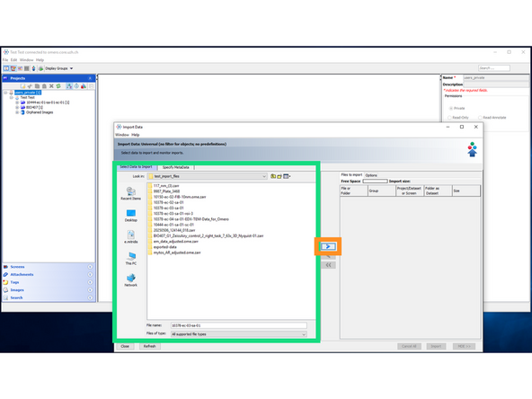Screen dimensions: 532x399
Task: Click the up-one-level folder icon
Action: 273,176
